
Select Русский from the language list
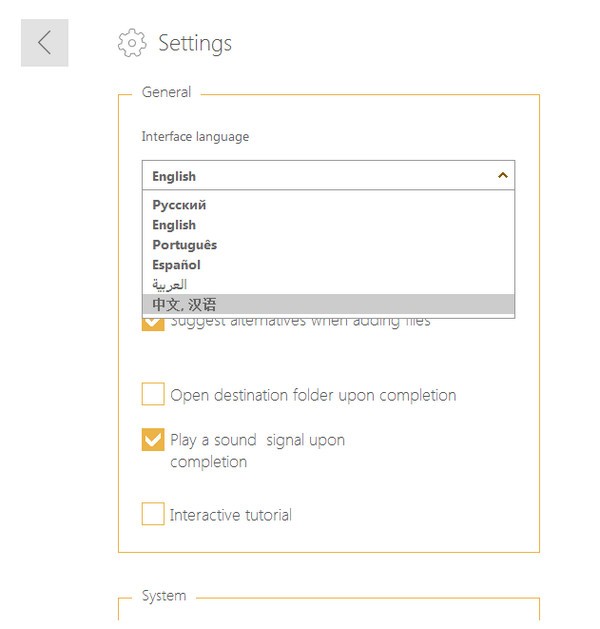pos(180,205)
